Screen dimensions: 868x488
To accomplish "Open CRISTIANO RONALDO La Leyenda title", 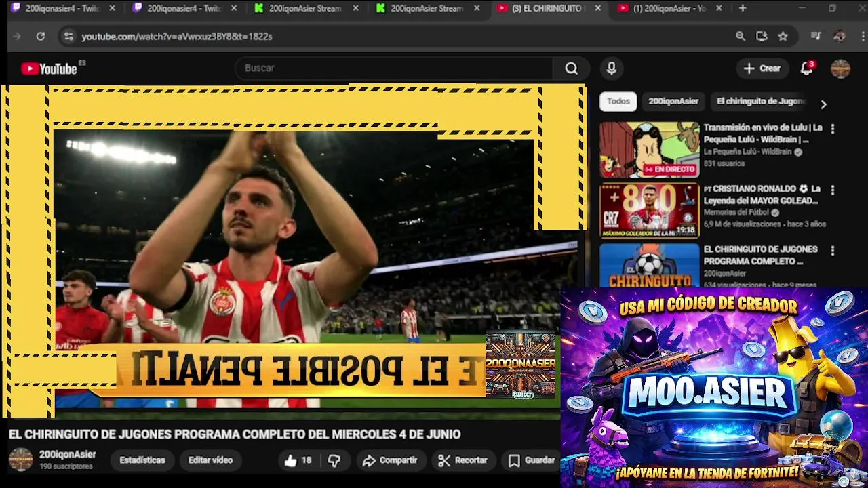I will 762,195.
